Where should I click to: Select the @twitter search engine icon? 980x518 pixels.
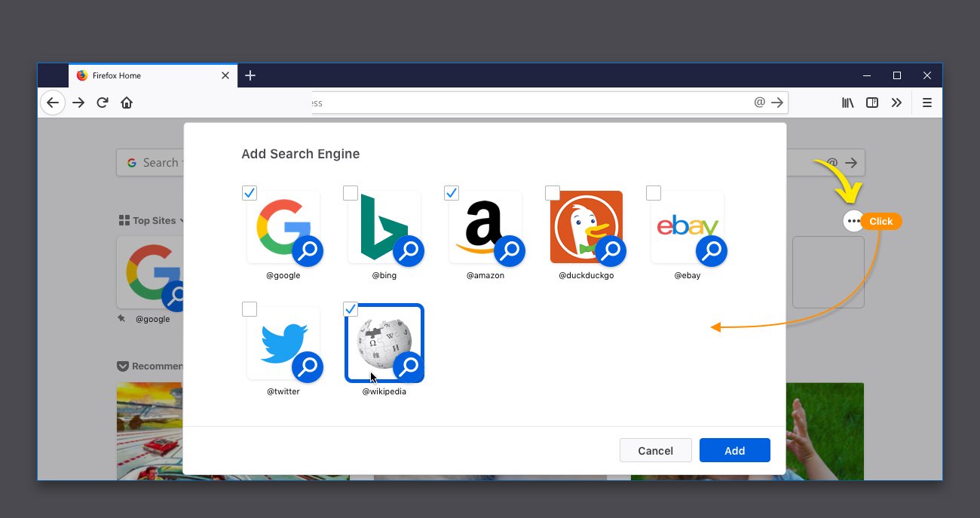(x=284, y=342)
